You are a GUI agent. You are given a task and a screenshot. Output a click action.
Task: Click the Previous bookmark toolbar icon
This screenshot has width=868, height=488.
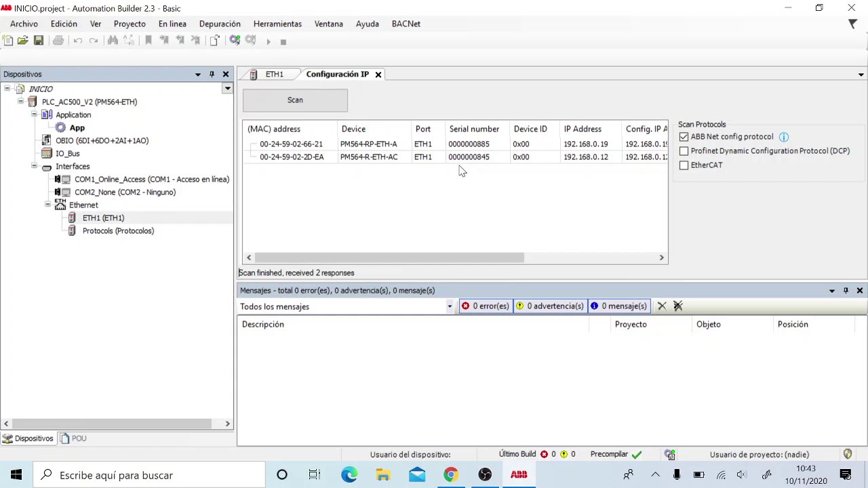tap(180, 41)
